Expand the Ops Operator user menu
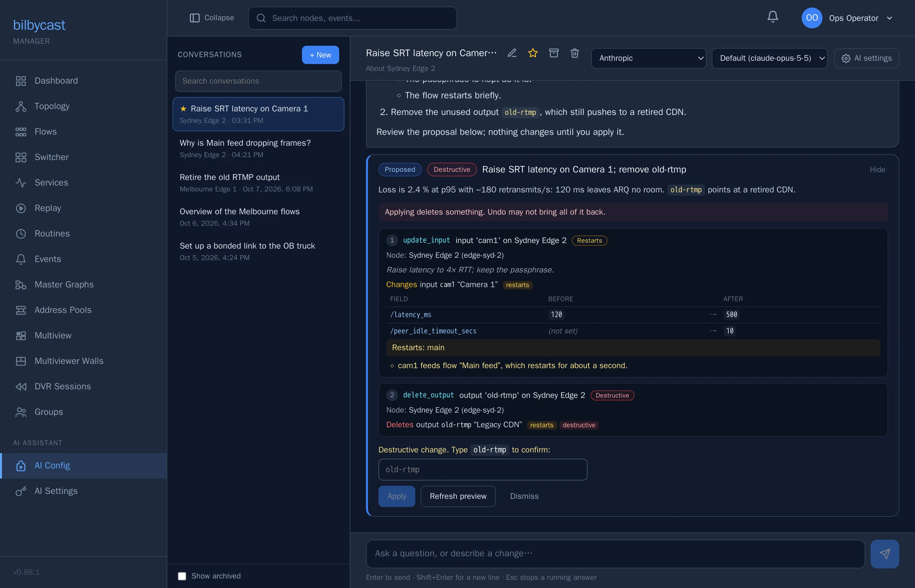Image resolution: width=915 pixels, height=588 pixels. pyautogui.click(x=847, y=18)
